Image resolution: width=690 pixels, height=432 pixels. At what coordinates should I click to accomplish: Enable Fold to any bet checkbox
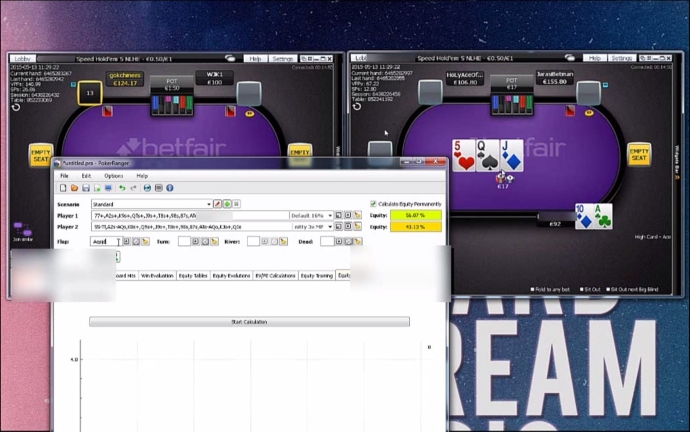click(x=532, y=289)
